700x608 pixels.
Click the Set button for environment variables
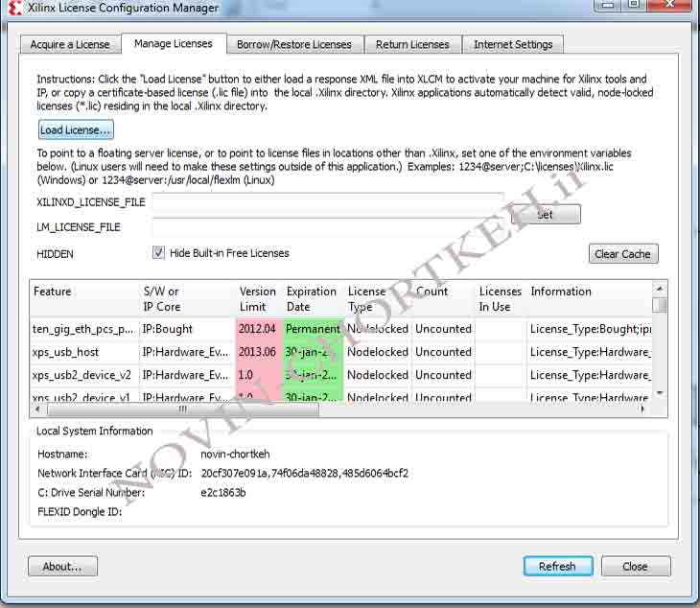545,215
